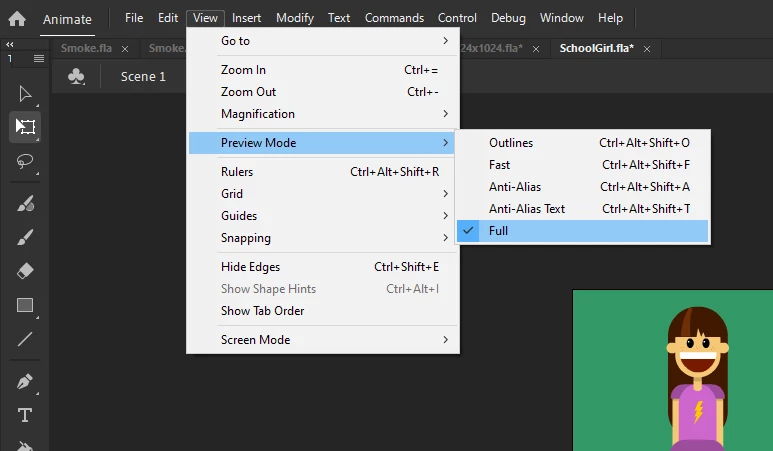Click Zoom In menu entry
773x451 pixels.
(x=323, y=70)
